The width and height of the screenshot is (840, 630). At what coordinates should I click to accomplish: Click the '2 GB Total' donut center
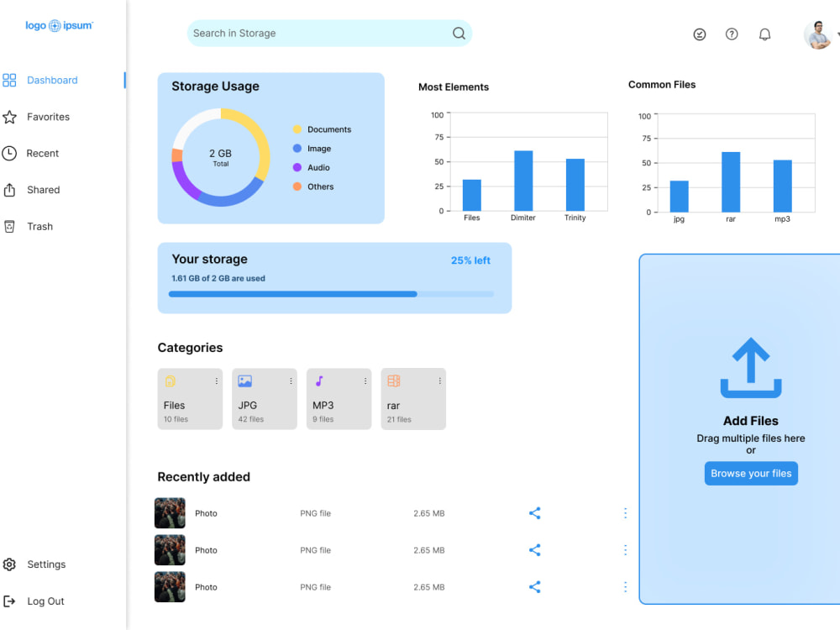tap(220, 158)
